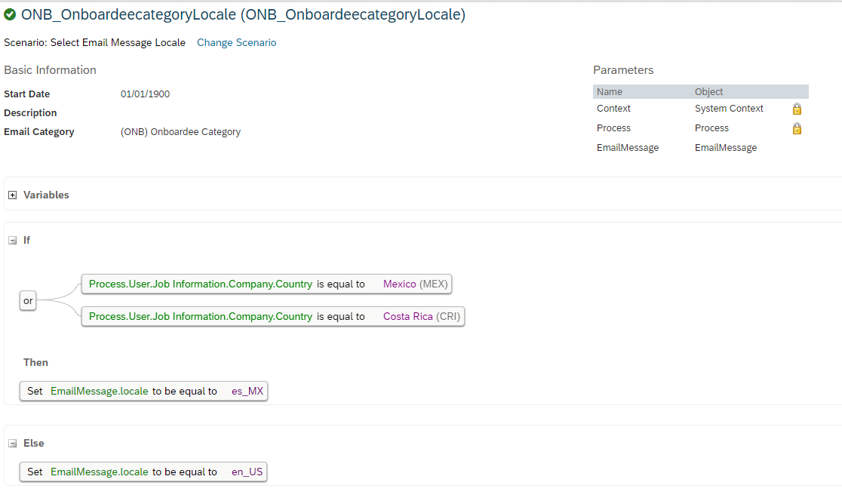Click the Start Date label
The height and width of the screenshot is (504, 842).
[x=27, y=94]
